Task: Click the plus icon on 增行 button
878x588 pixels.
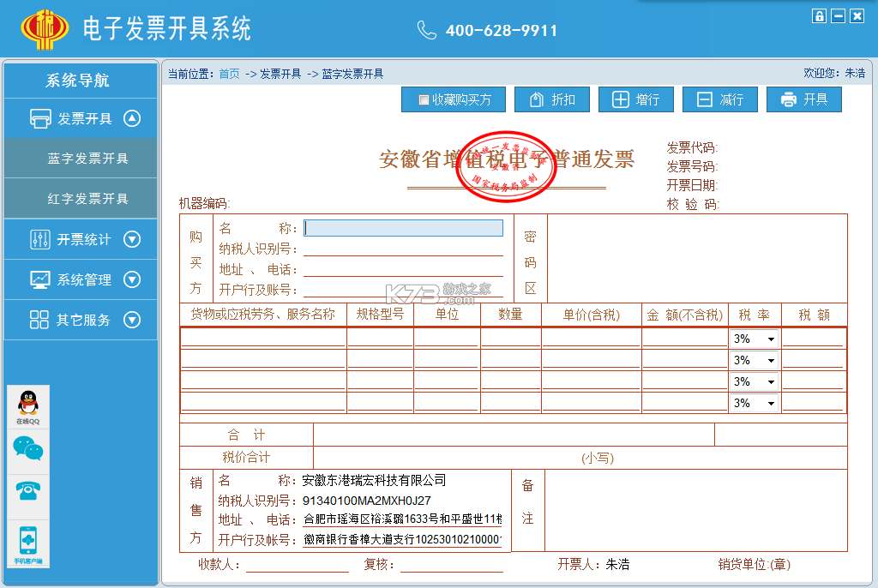Action: click(x=620, y=99)
